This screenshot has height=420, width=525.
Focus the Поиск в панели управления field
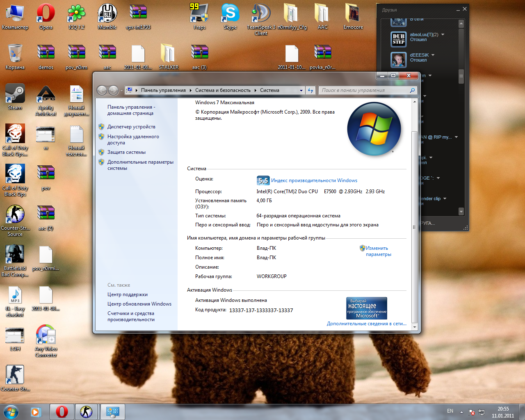[368, 90]
